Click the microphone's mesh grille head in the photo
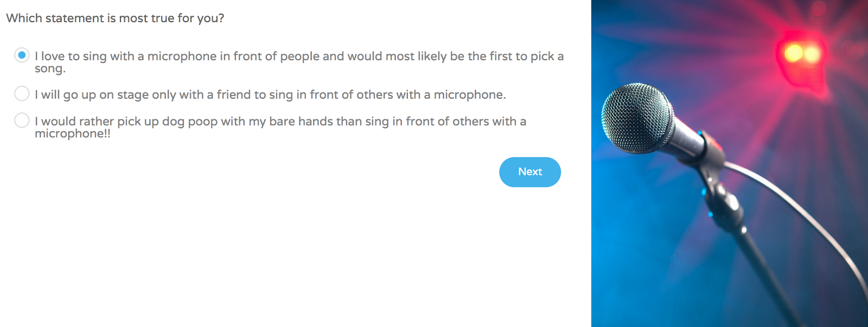The image size is (868, 327). pyautogui.click(x=636, y=118)
